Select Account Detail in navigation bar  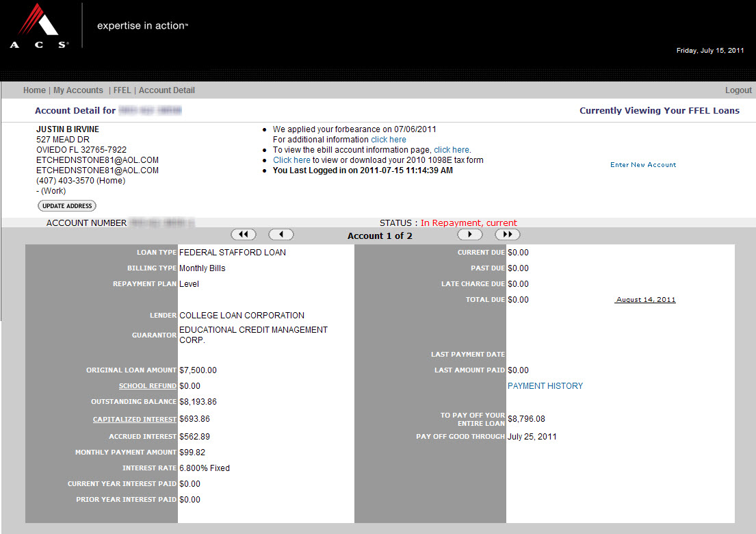(167, 90)
